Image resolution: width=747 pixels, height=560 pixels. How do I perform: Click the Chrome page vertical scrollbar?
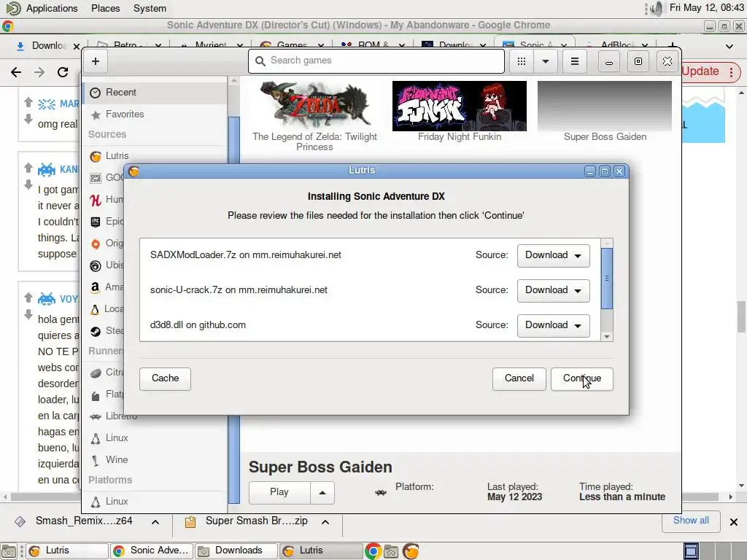pyautogui.click(x=741, y=316)
